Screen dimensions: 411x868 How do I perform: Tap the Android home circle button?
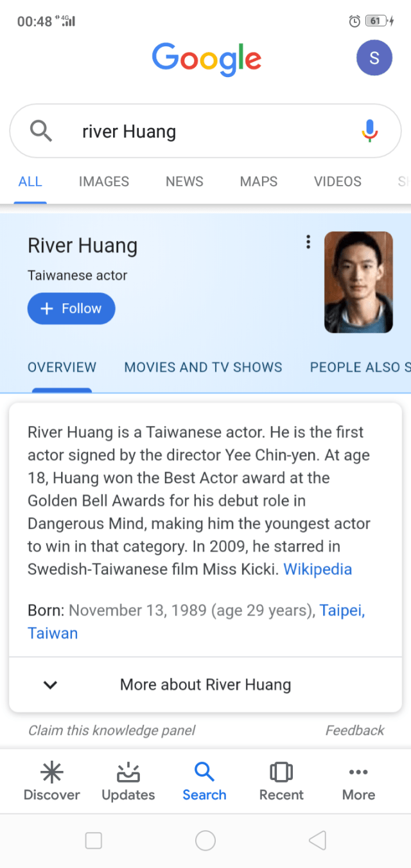[x=205, y=840]
